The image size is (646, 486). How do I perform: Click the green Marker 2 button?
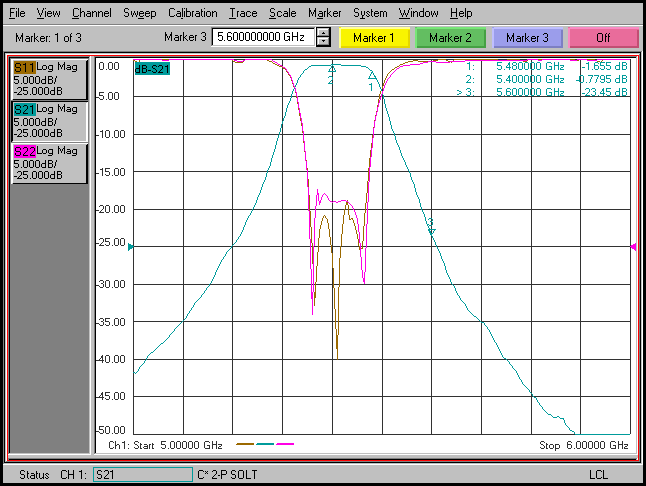click(x=450, y=38)
